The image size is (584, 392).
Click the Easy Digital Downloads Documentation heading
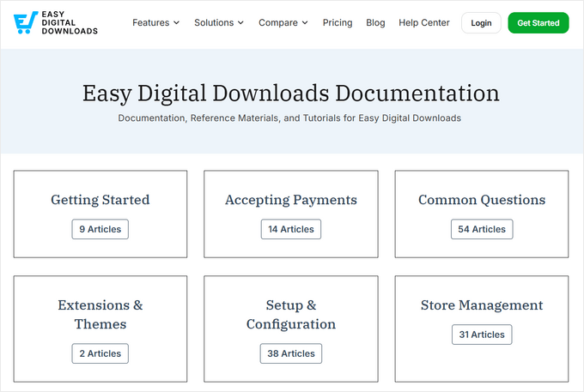click(291, 93)
